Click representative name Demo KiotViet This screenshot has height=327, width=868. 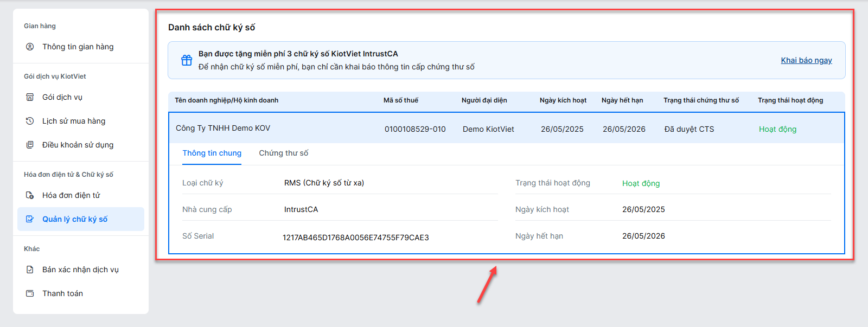(488, 129)
